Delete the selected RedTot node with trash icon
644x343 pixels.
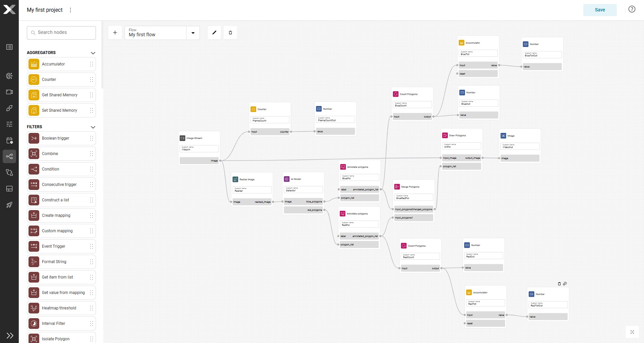click(559, 284)
